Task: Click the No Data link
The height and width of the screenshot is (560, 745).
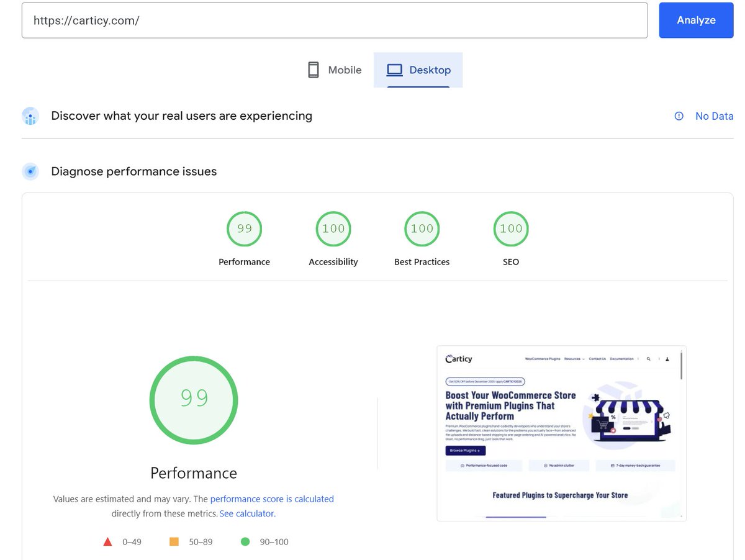Action: click(x=714, y=116)
